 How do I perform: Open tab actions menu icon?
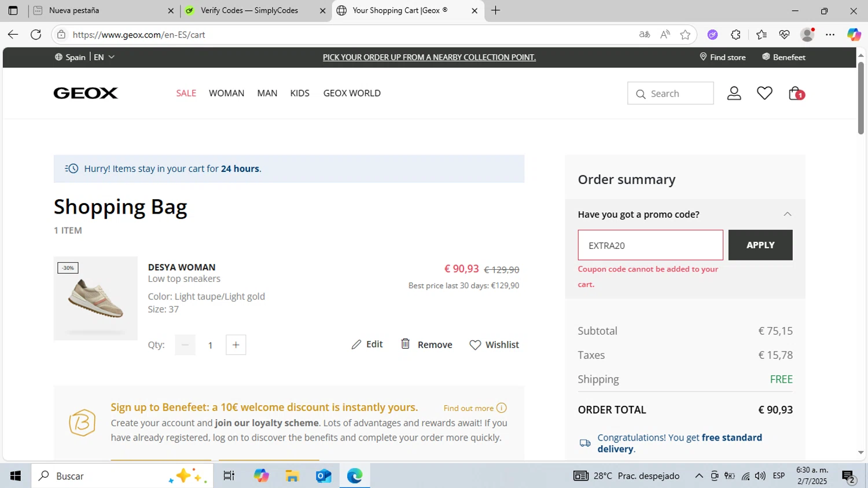(x=13, y=10)
